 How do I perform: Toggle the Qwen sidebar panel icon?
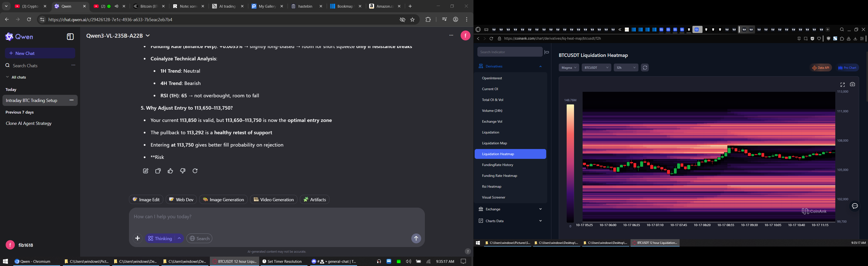[70, 37]
